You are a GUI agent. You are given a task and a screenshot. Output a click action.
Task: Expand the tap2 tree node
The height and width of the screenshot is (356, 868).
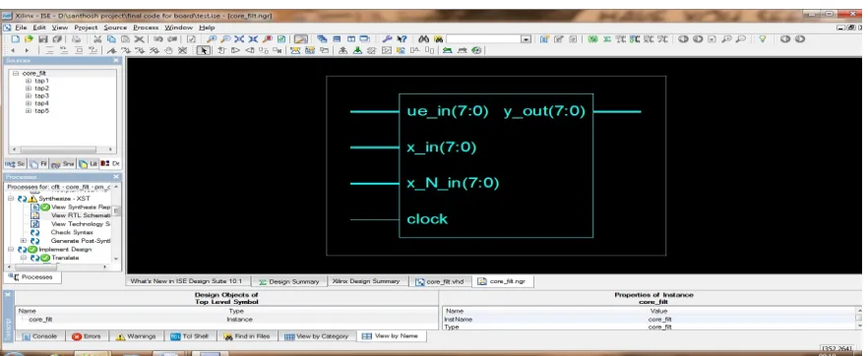coord(29,88)
